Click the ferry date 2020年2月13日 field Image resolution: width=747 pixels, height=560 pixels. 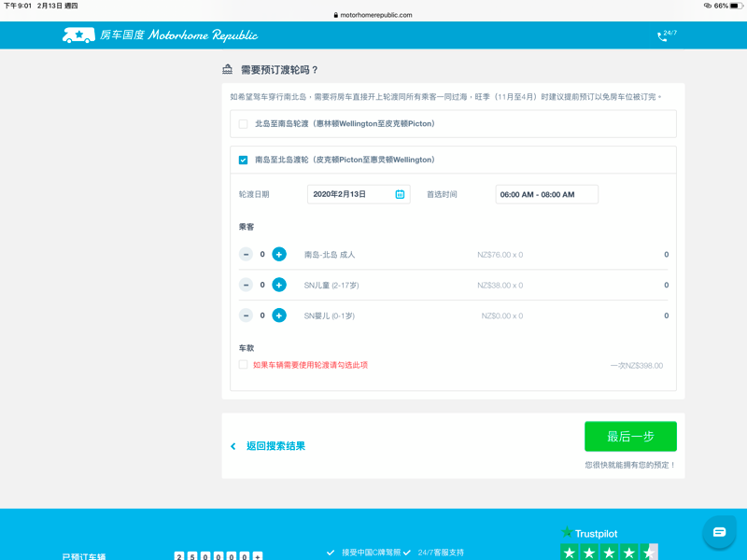(x=351, y=194)
